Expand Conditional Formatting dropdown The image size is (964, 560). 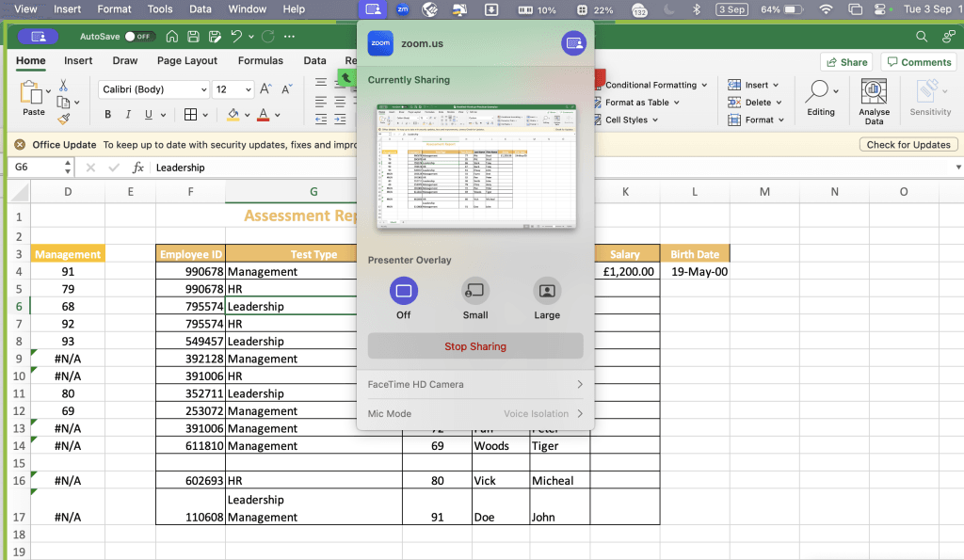704,85
